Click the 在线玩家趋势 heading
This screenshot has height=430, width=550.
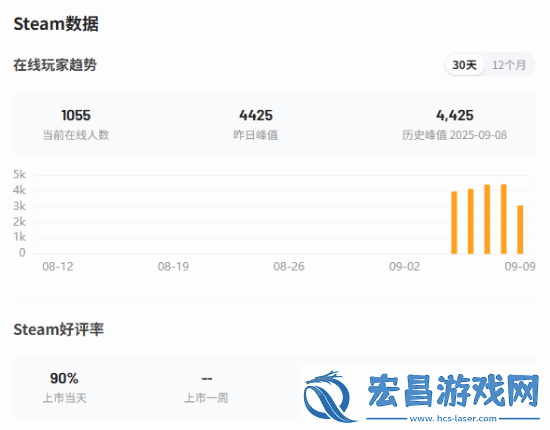pos(55,65)
